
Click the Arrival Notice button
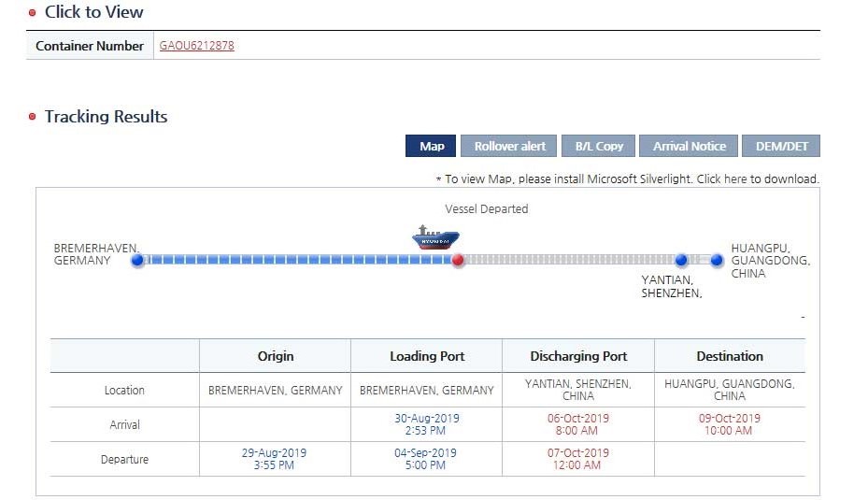690,146
